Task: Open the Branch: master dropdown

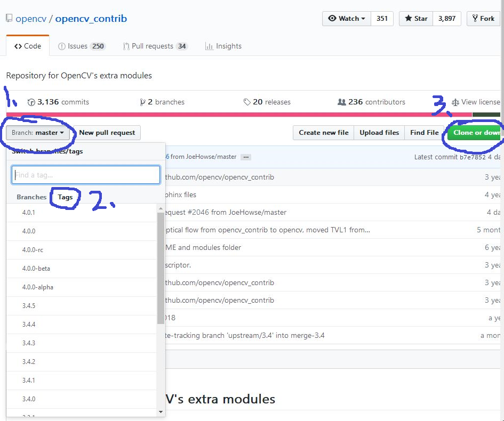Action: tap(37, 132)
